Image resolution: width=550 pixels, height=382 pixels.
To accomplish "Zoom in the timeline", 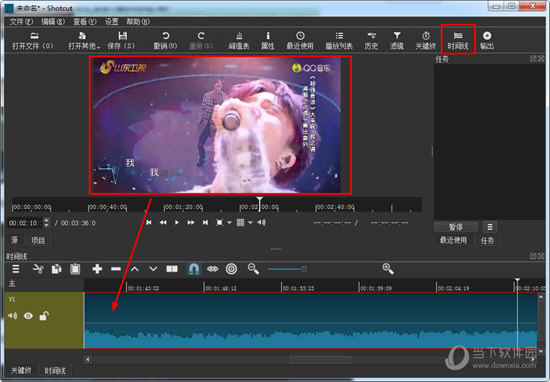I will pyautogui.click(x=388, y=269).
